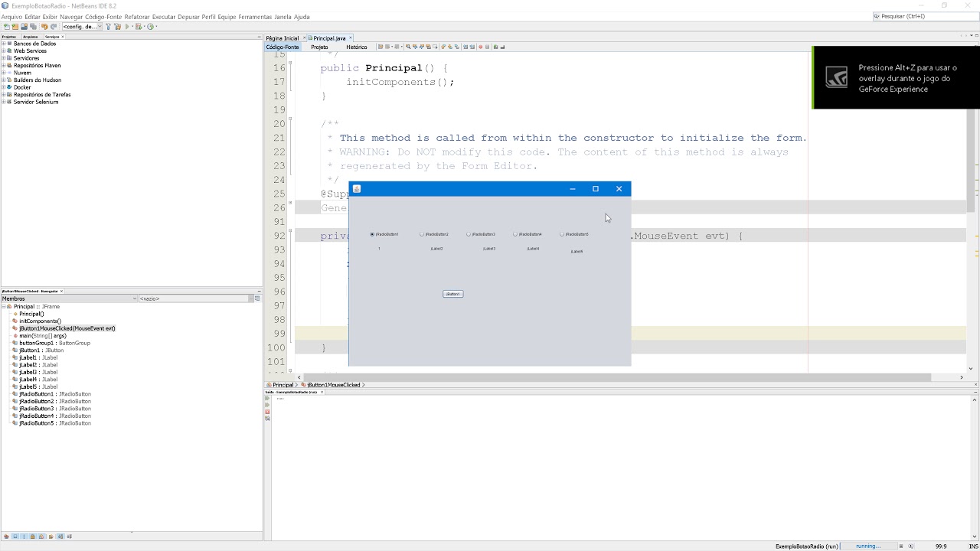Expand the Builders do Hudson node
This screenshot has height=551, width=980.
[4, 80]
